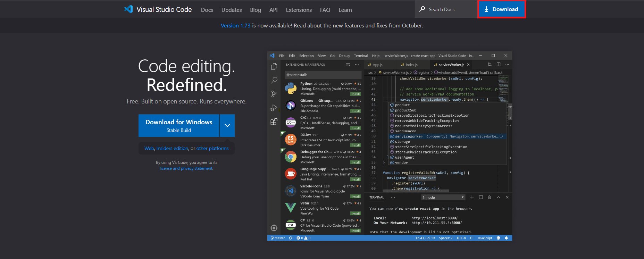
Task: Click the notification bell in status bar
Action: (506, 238)
